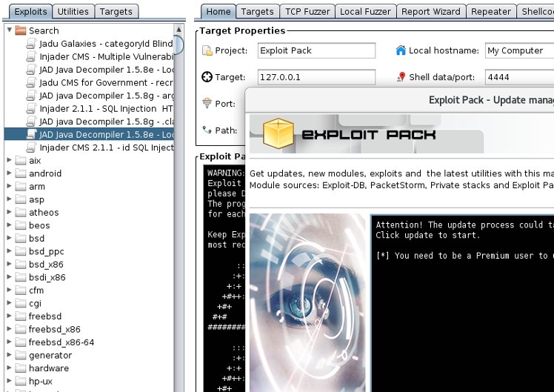The image size is (554, 392).
Task: Click the cfm folder icon
Action: tap(21, 290)
